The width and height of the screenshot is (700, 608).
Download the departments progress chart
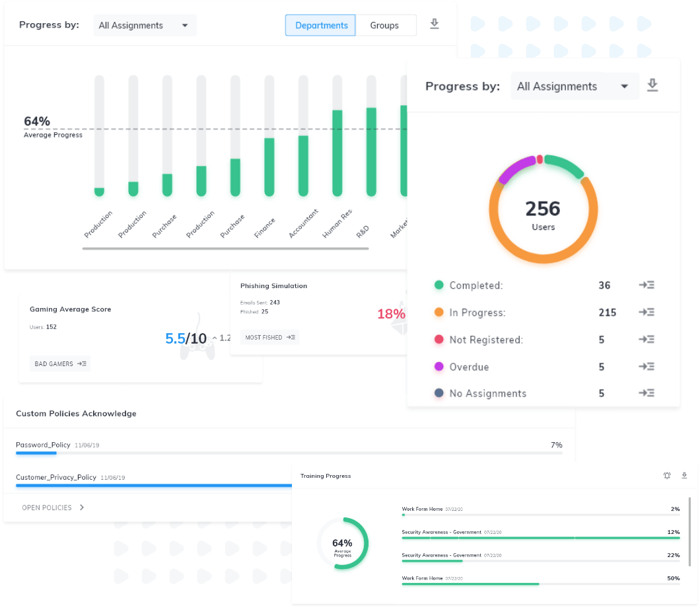(434, 24)
